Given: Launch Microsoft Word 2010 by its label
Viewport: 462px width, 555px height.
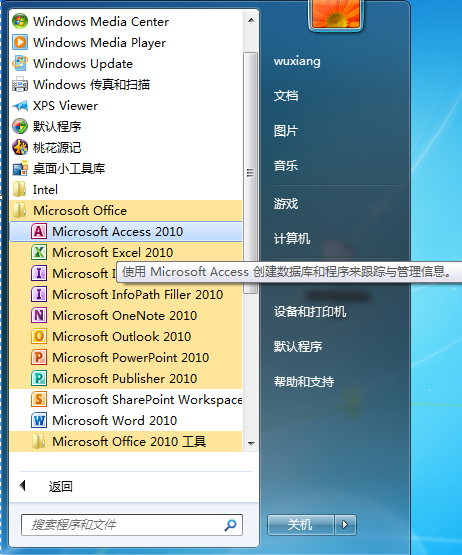Looking at the screenshot, I should [115, 420].
